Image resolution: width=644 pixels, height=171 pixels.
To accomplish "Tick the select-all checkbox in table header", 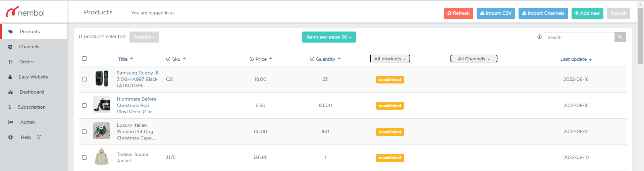I will click(x=84, y=59).
